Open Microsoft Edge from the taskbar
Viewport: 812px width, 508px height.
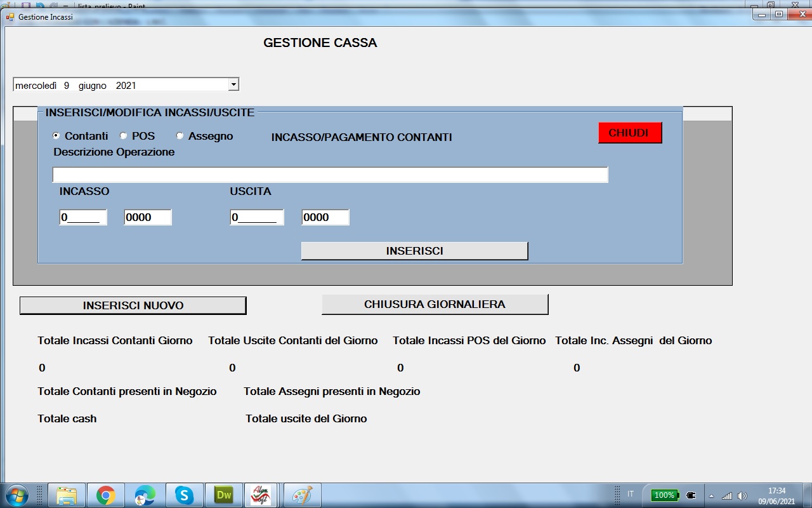(x=145, y=495)
